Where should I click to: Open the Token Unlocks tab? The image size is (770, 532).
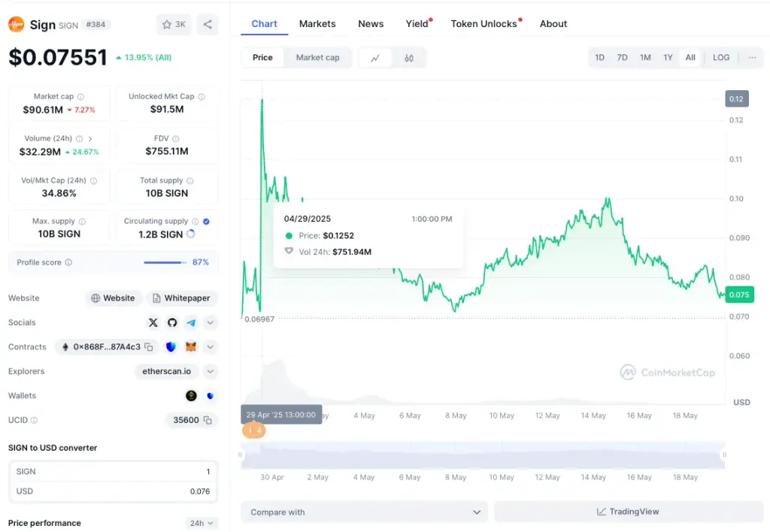coord(484,23)
